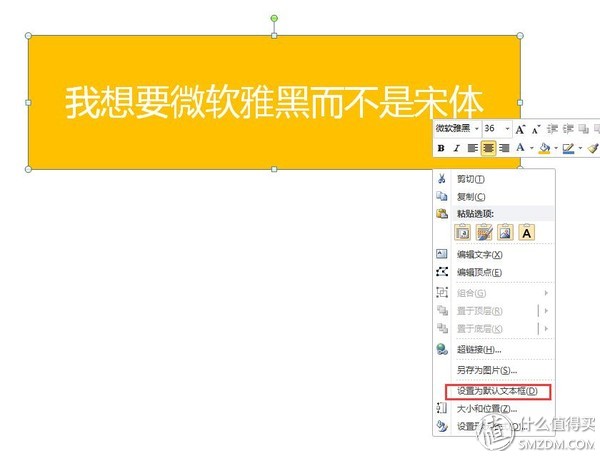
Task: Select 设置为默认文本框(D) menu entry
Action: pyautogui.click(x=497, y=391)
